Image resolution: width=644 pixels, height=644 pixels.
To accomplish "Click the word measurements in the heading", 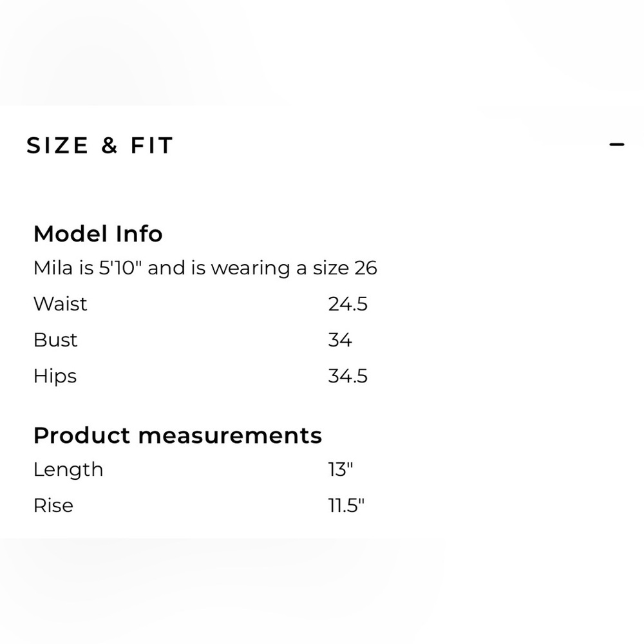I will (230, 435).
